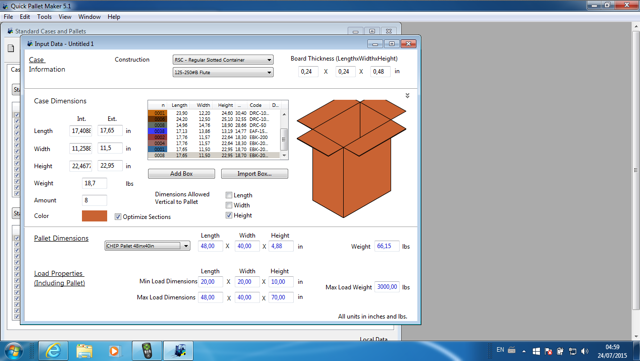Uncheck the Optimize Sections checkbox
Viewport: 640px width, 361px height.
118,216
